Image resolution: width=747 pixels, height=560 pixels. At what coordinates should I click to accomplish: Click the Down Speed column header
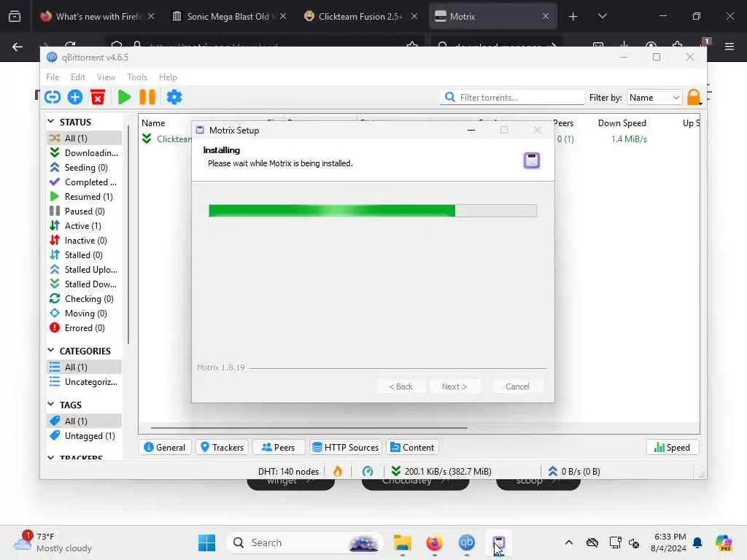pos(622,122)
